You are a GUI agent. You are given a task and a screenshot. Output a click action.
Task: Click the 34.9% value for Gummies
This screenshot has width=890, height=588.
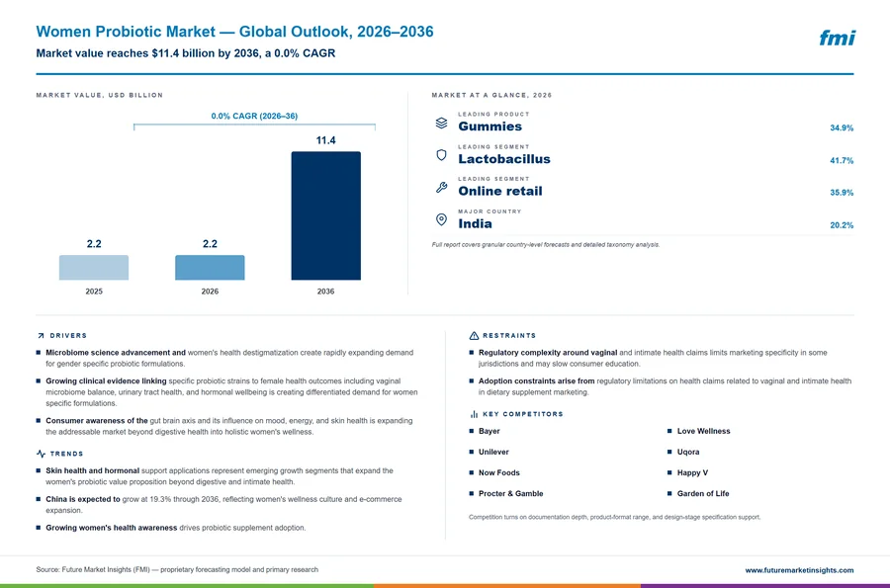(842, 128)
